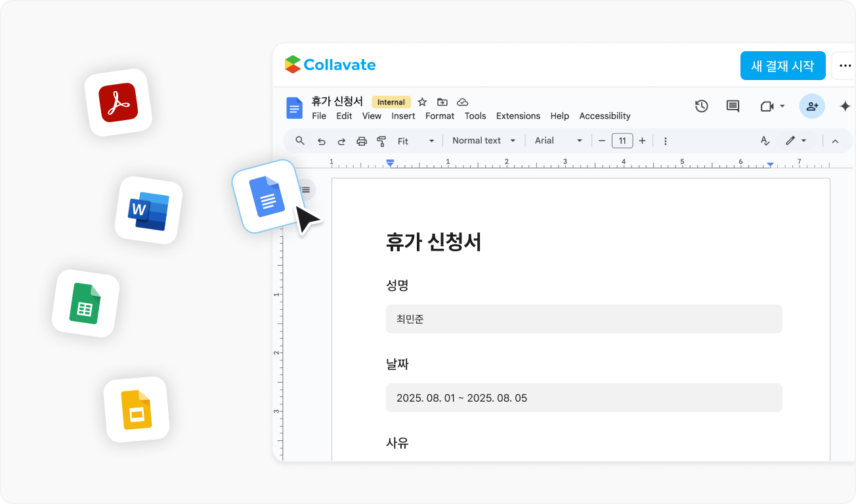Click the 날짜 label
The height and width of the screenshot is (504, 856).
[x=398, y=364]
